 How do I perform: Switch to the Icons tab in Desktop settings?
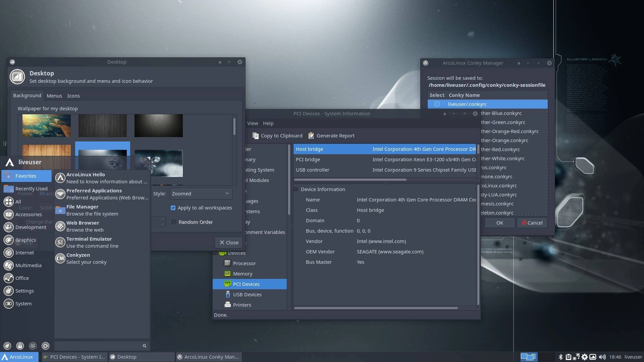tap(73, 96)
